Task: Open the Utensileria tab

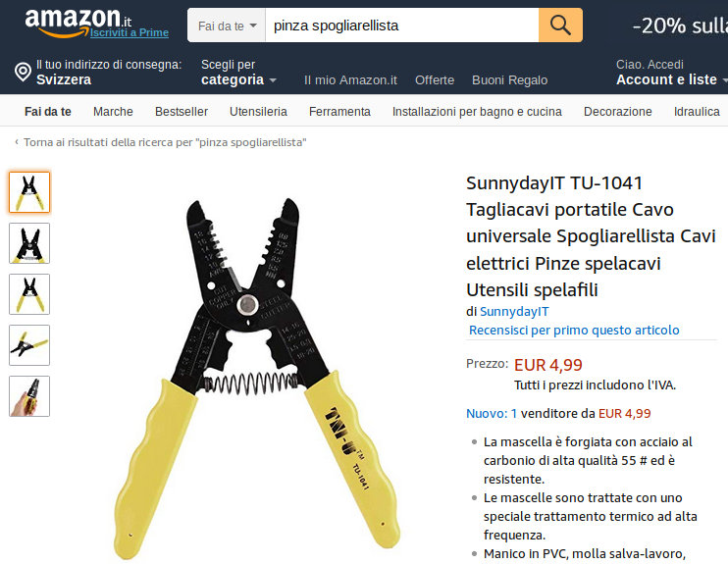Action: (x=258, y=112)
